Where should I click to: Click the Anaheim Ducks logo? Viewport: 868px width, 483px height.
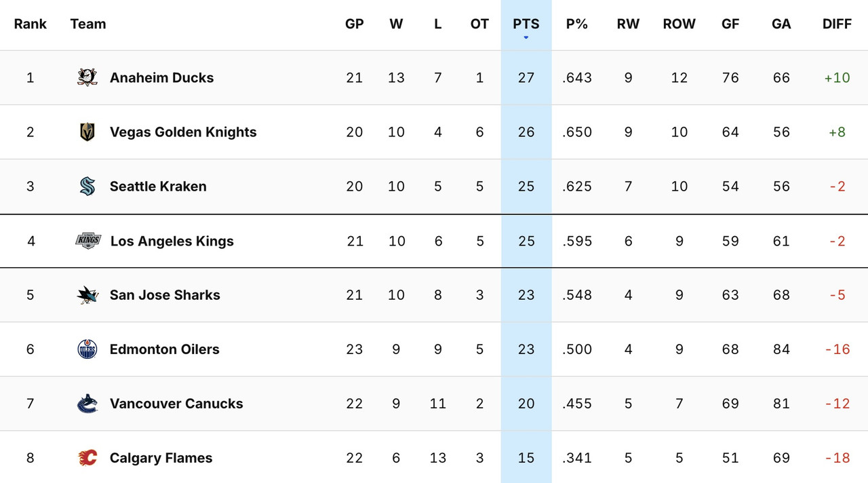87,77
